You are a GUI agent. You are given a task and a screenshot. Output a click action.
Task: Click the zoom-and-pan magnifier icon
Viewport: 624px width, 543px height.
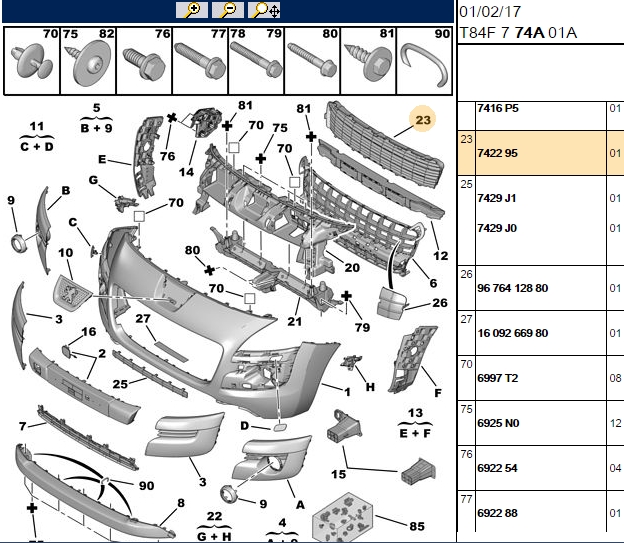[x=264, y=10]
